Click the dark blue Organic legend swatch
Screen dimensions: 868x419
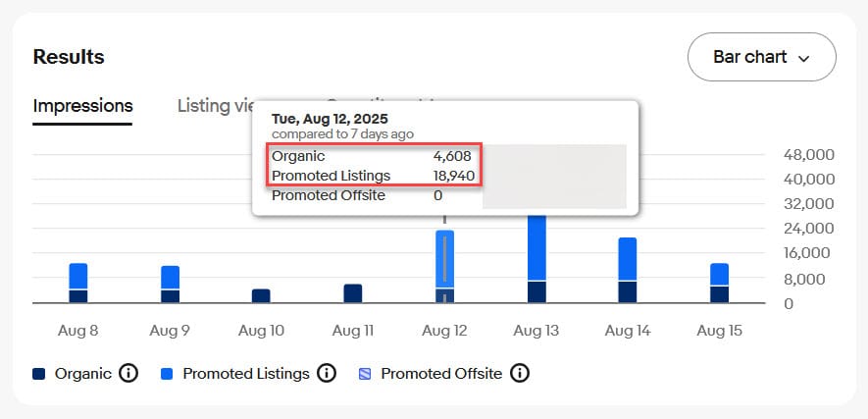39,374
